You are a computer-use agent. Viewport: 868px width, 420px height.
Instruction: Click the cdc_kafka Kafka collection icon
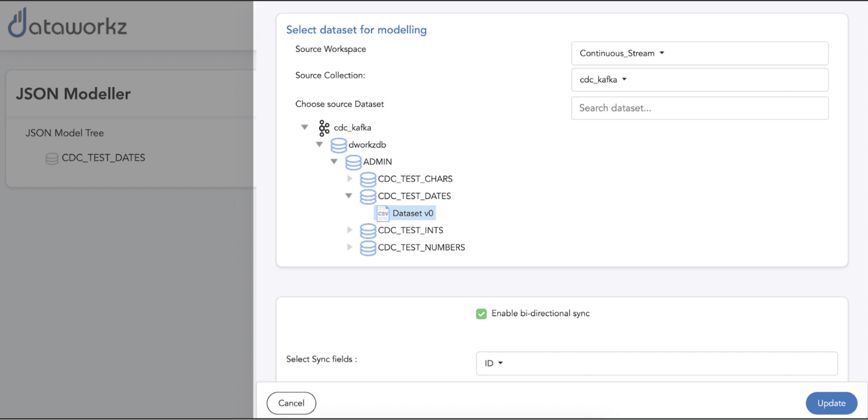[x=324, y=128]
